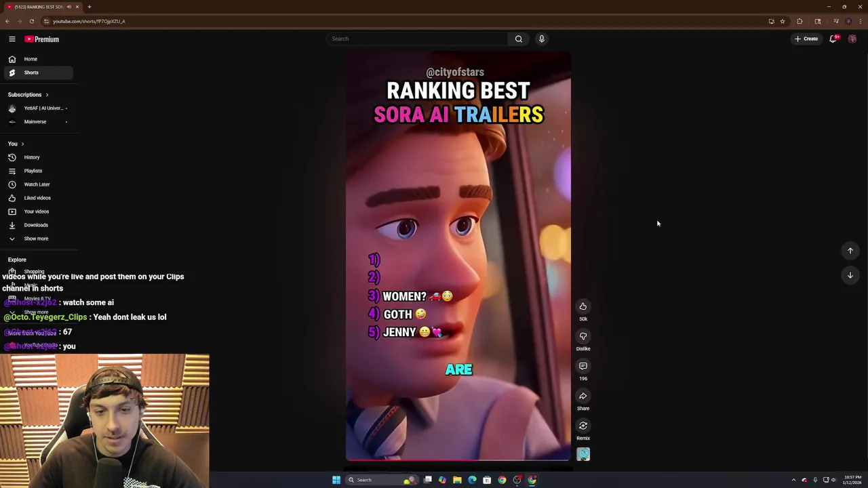Viewport: 868px width, 488px height.
Task: Open the taskbar volume control
Action: click(x=834, y=480)
